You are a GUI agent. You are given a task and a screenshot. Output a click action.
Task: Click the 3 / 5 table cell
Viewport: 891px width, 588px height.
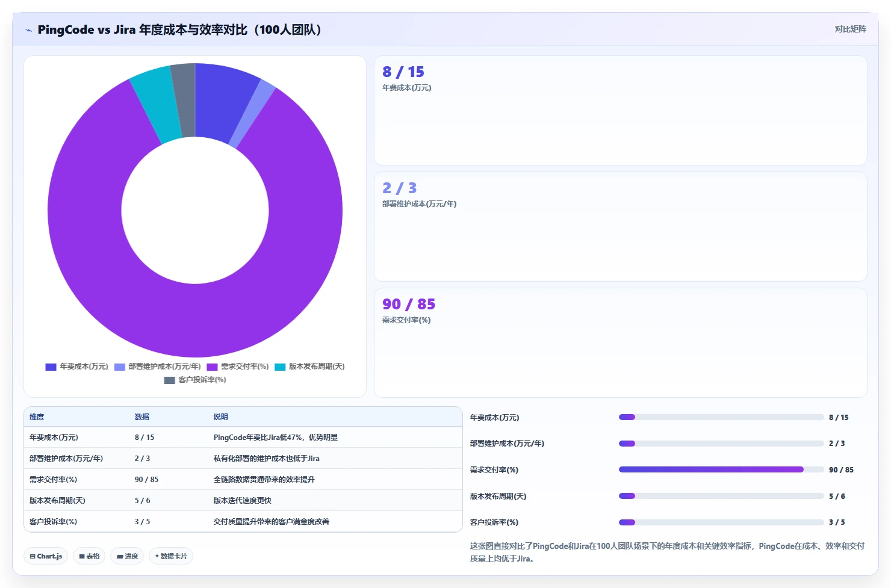pos(143,522)
